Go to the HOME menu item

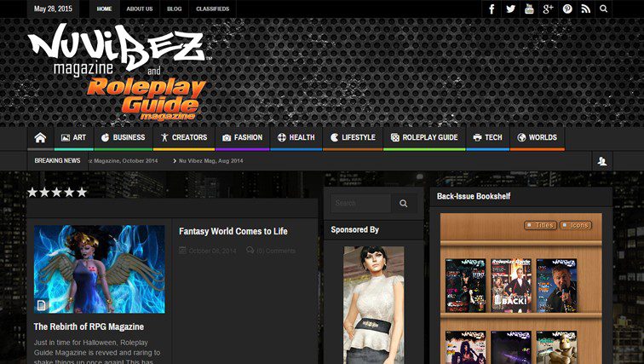pyautogui.click(x=104, y=9)
